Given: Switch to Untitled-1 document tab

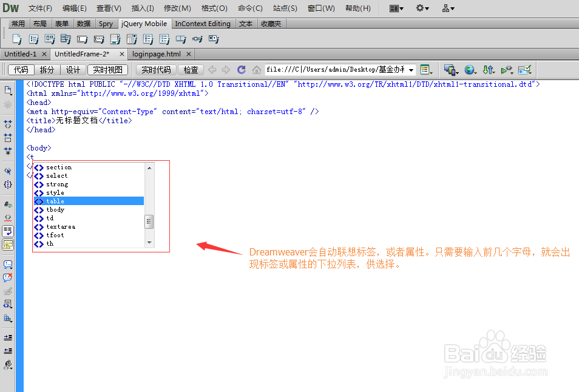Looking at the screenshot, I should pyautogui.click(x=20, y=54).
